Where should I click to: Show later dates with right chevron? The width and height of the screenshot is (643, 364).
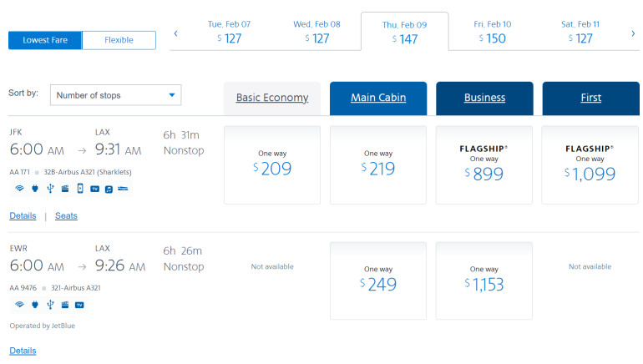[x=634, y=34]
